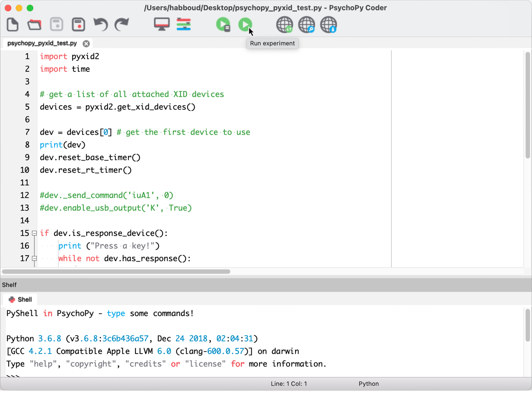Select the psychopy_pyxid_test.py file tab
The width and height of the screenshot is (532, 407).
(x=42, y=43)
